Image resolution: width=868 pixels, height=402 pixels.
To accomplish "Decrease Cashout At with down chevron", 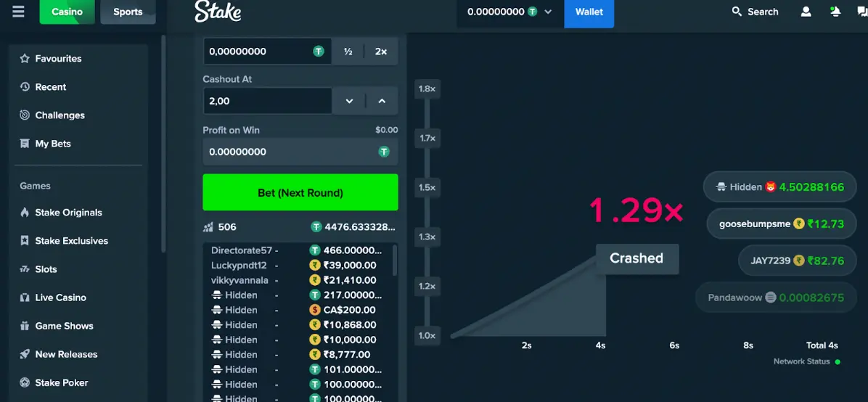I will [x=349, y=102].
